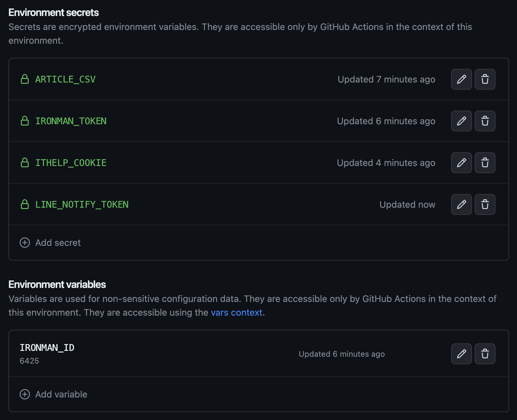Click the lock icon beside LINE_NOTIFY_TOKEN
517x420 pixels.
25,204
